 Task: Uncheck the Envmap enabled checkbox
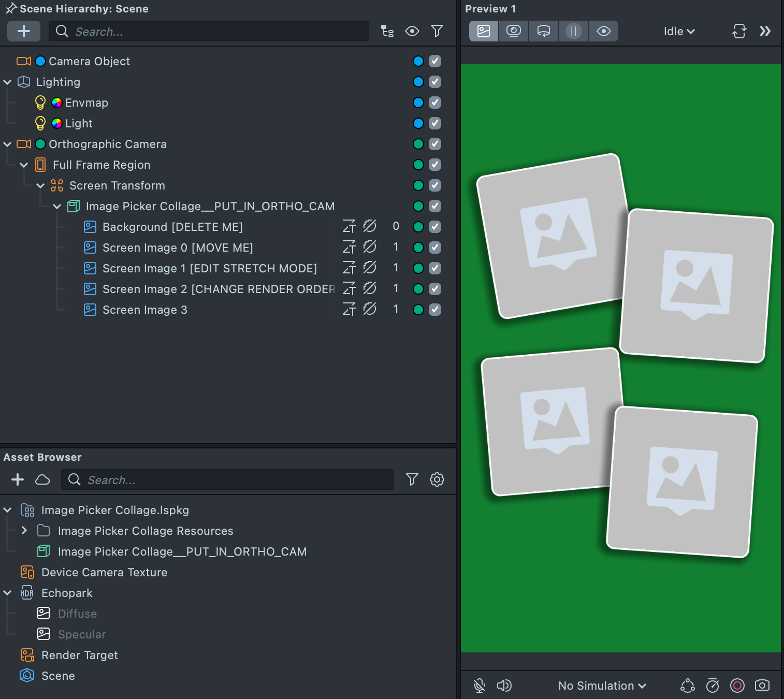click(435, 103)
